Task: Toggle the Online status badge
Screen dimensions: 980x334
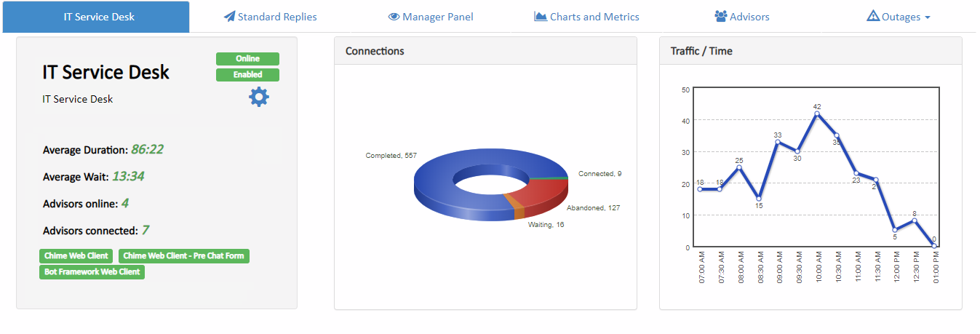Action: 247,59
